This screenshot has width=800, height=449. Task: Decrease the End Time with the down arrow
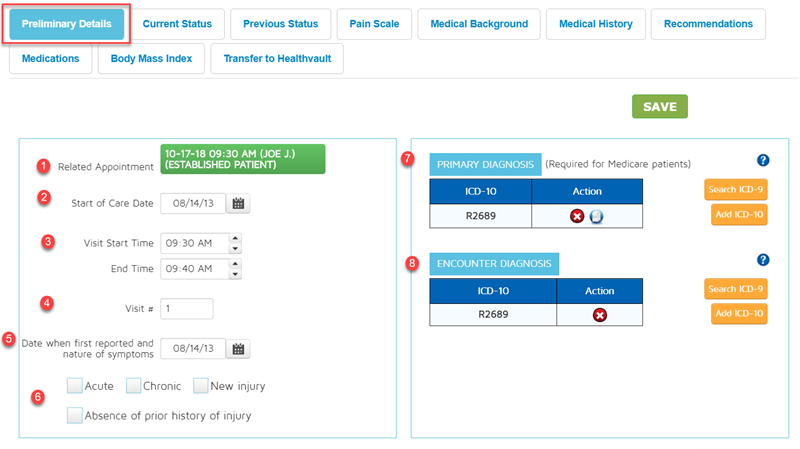click(x=235, y=273)
